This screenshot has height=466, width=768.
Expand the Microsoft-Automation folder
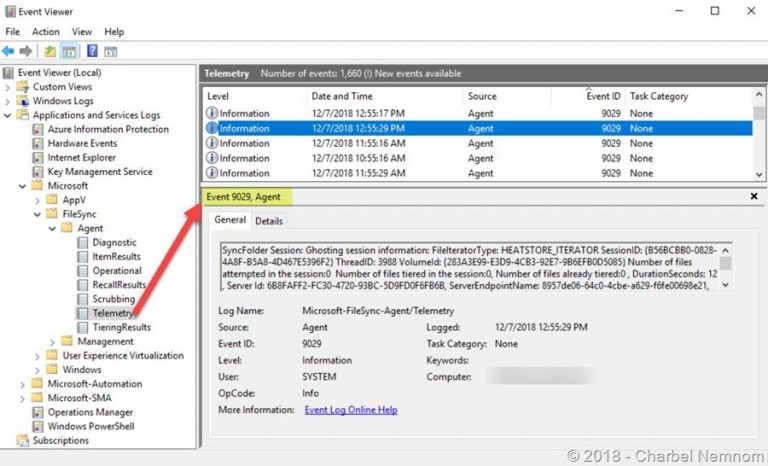(23, 385)
